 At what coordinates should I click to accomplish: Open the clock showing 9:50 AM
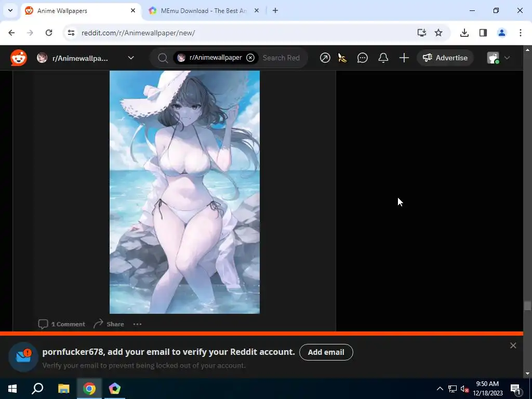487,389
